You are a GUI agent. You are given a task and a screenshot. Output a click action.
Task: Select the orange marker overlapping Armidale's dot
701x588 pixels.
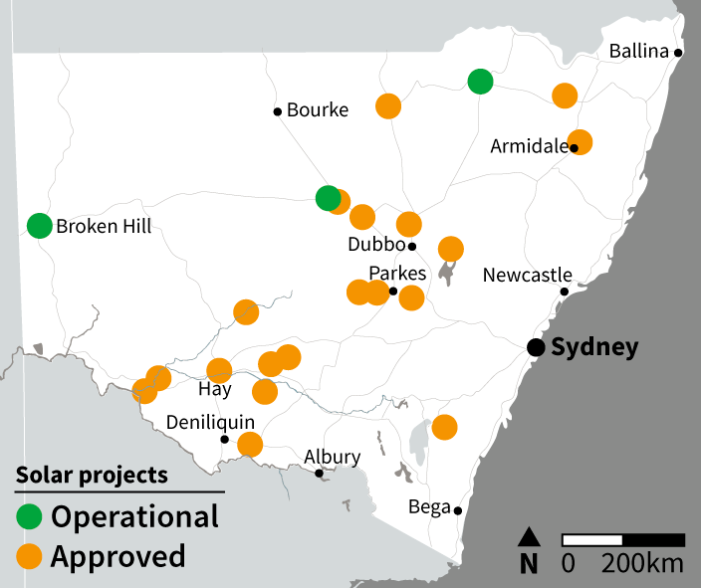point(580,142)
